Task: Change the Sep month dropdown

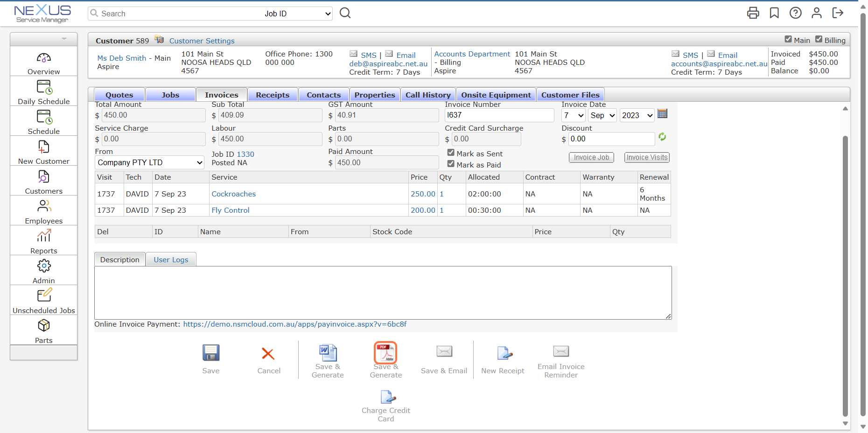Action: click(x=602, y=115)
